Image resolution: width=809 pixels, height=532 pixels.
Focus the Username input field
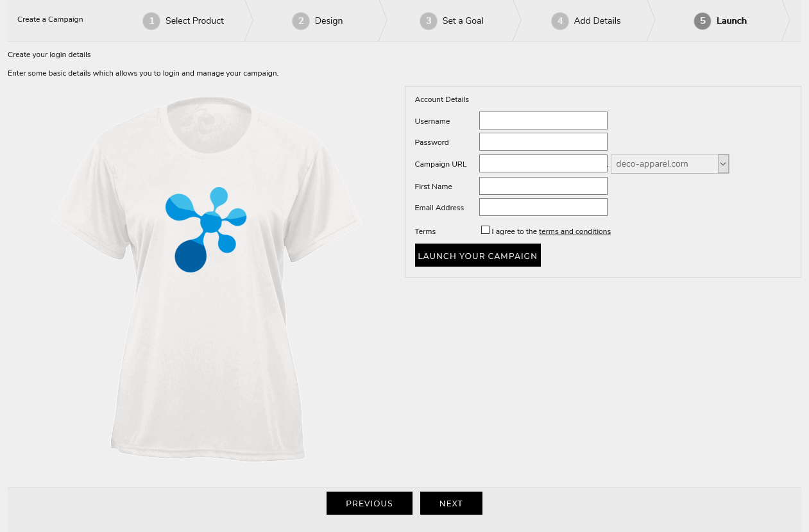[x=543, y=121]
